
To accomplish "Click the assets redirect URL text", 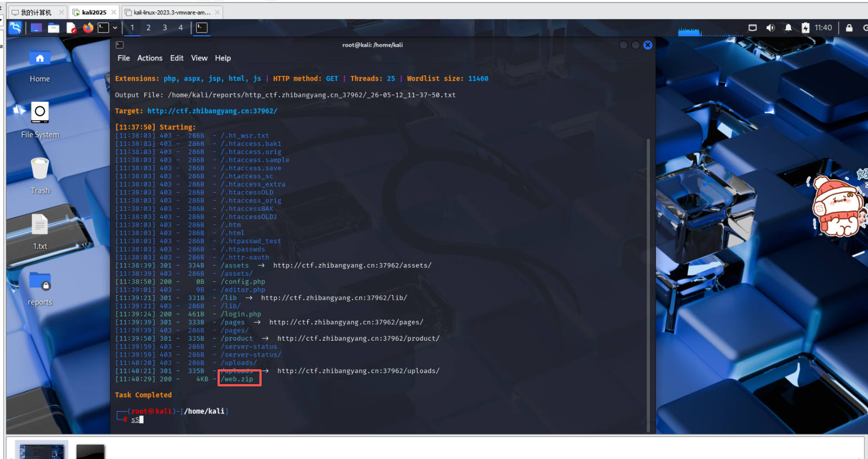I will click(352, 265).
